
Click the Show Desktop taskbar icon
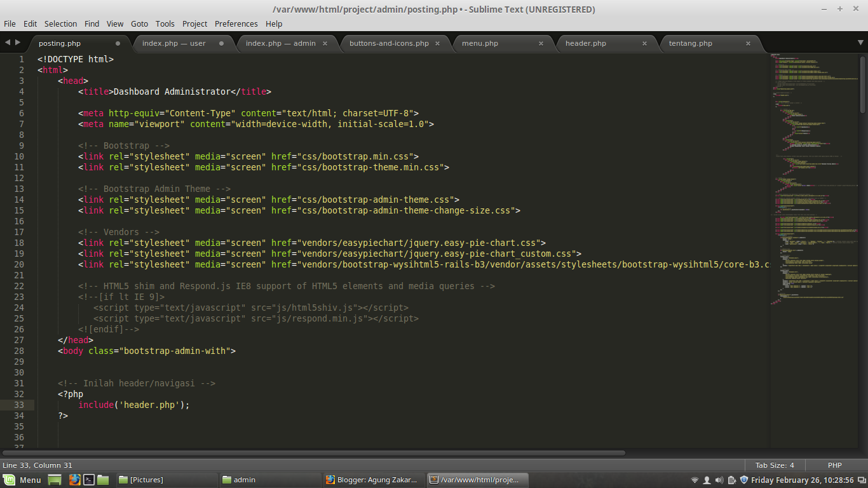55,480
